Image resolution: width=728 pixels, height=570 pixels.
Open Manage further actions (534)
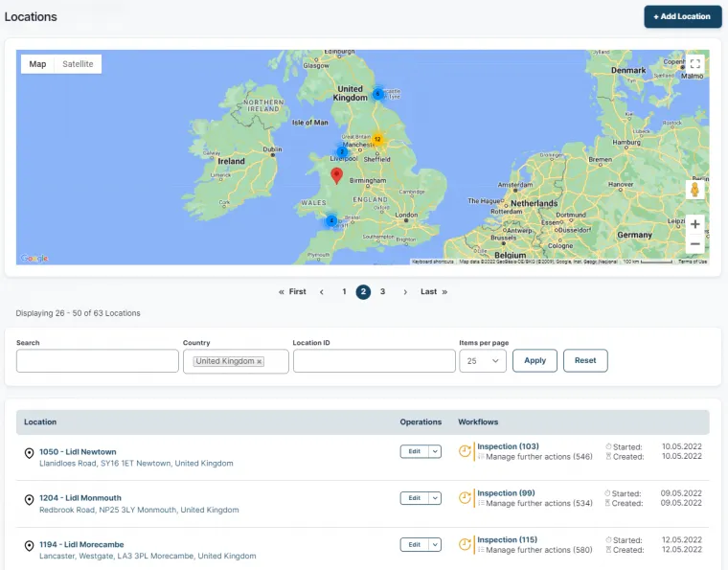tap(539, 503)
